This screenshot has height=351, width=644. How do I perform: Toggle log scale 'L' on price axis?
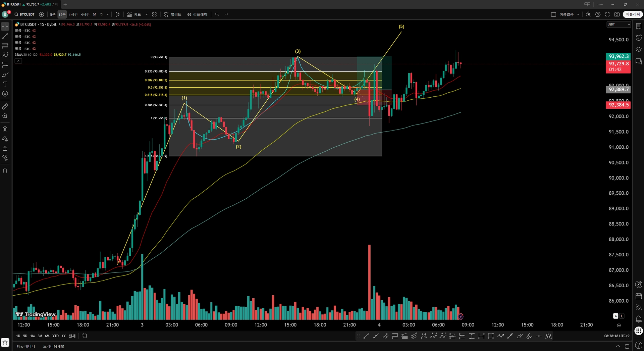(622, 316)
